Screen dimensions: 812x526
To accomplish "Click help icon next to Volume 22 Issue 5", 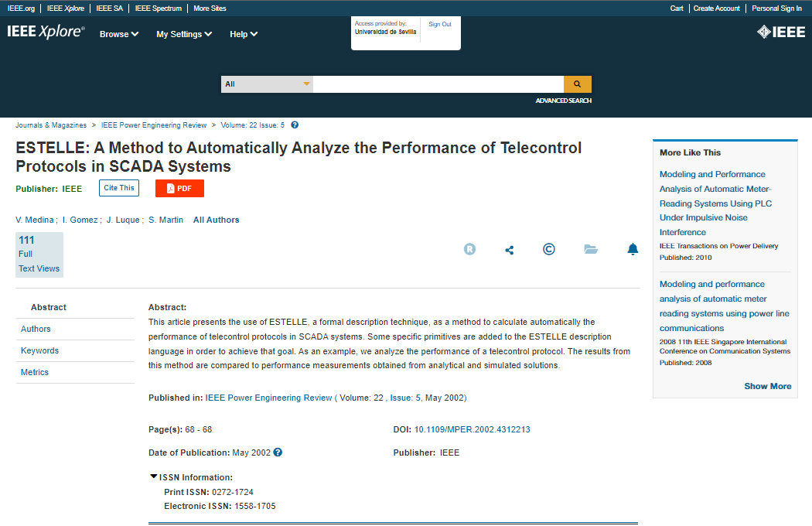I will click(x=295, y=125).
